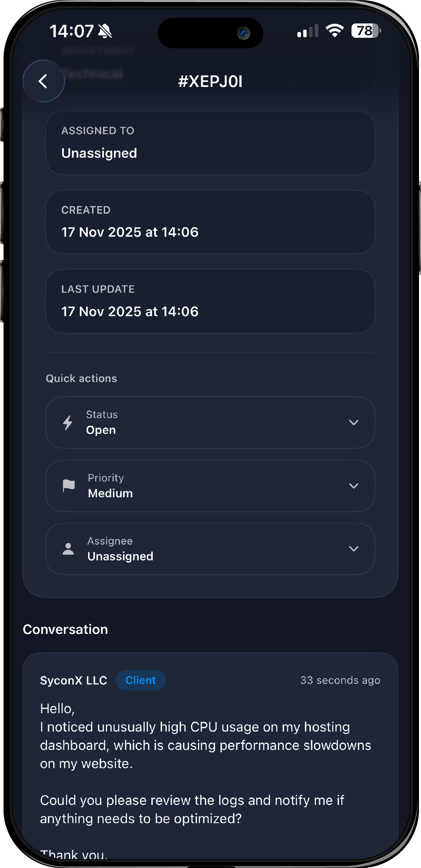Screen dimensions: 421x868
Task: Tap the Client badge next to SyconX LLC
Action: [x=141, y=680]
